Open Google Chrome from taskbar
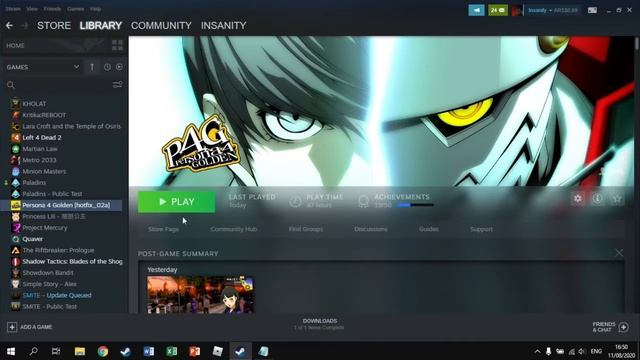Screen dimensions: 640x360 click(103, 351)
